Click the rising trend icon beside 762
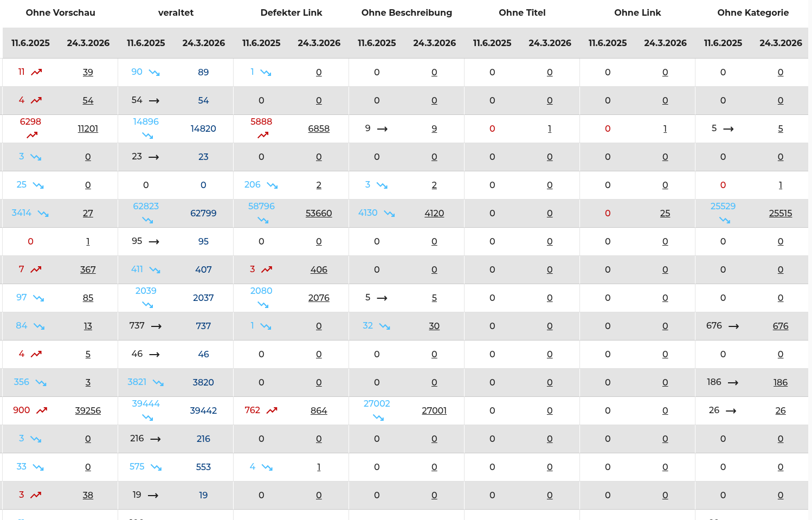The height and width of the screenshot is (520, 812). [x=272, y=410]
